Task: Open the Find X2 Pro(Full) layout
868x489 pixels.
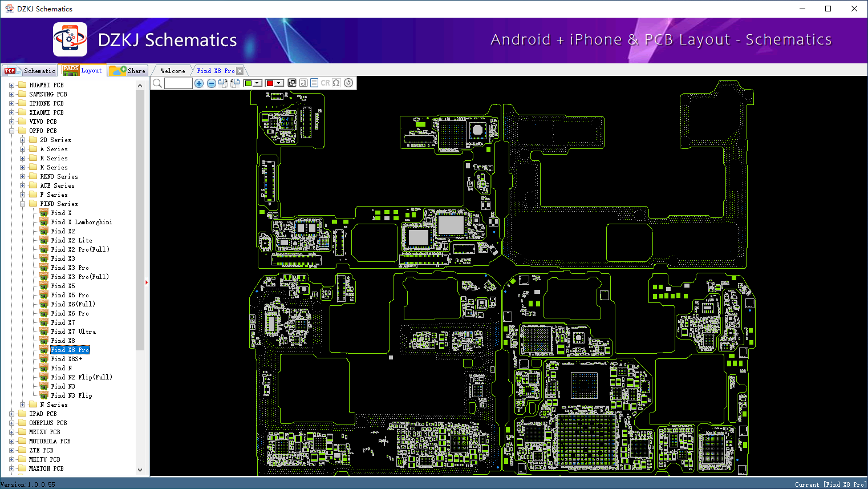Action: pos(80,249)
